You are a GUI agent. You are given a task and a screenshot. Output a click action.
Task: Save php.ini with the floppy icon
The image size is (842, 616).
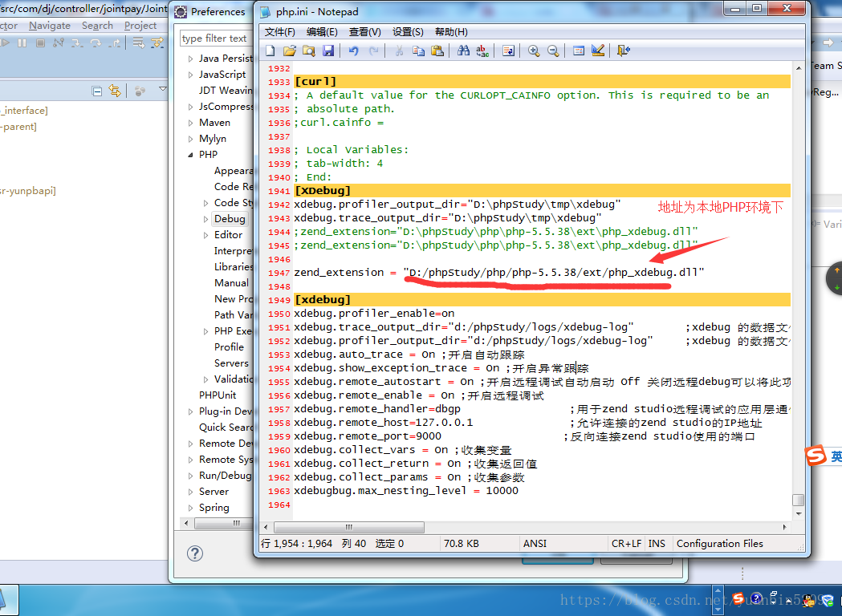[328, 51]
